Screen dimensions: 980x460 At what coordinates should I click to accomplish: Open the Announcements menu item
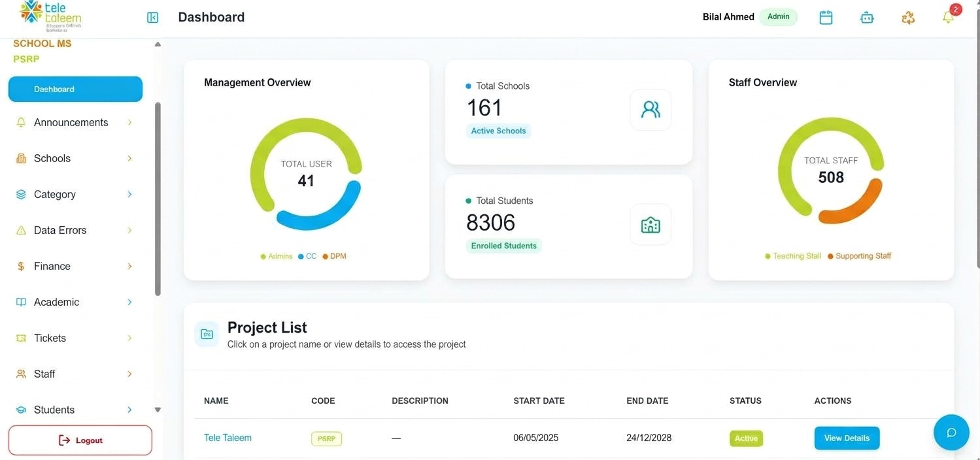point(75,122)
